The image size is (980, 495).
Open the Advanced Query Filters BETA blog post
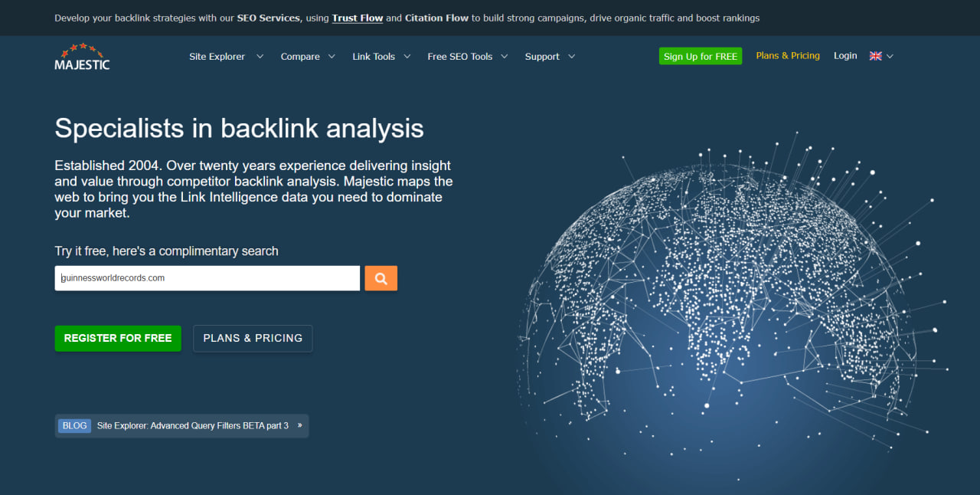pos(192,426)
